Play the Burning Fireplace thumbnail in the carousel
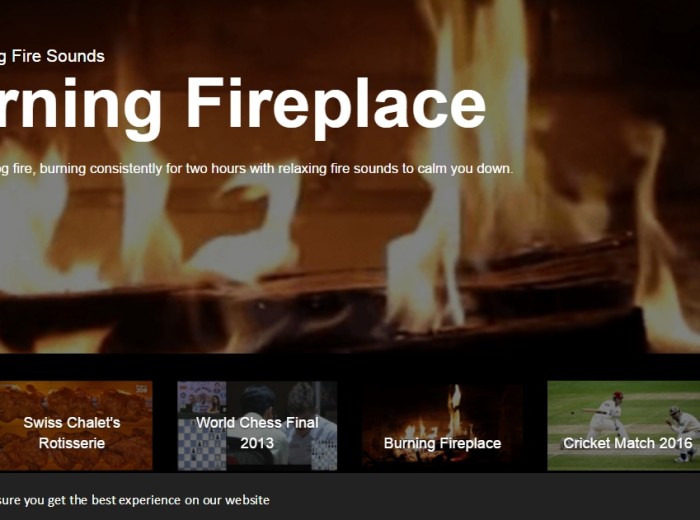Viewport: 700px width, 520px height. tap(442, 426)
